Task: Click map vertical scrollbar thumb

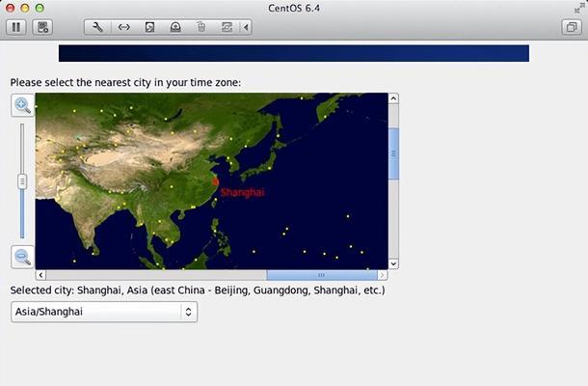Action: pos(393,153)
